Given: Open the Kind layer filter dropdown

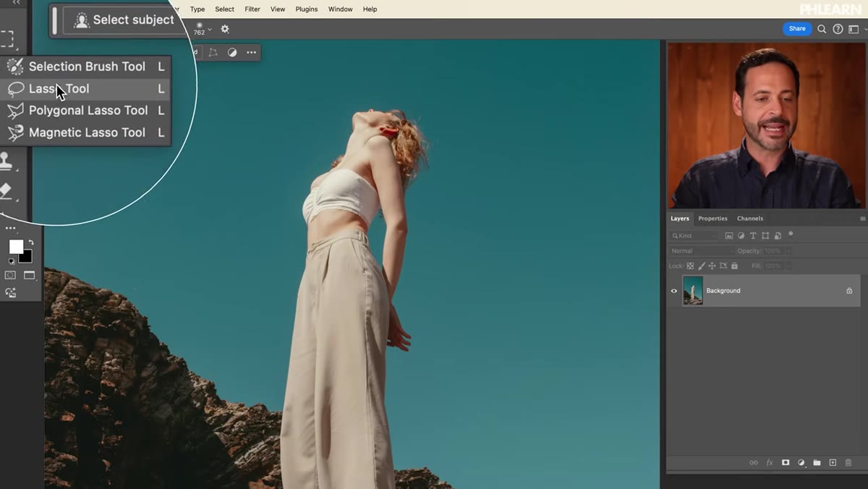Looking at the screenshot, I should tap(694, 236).
